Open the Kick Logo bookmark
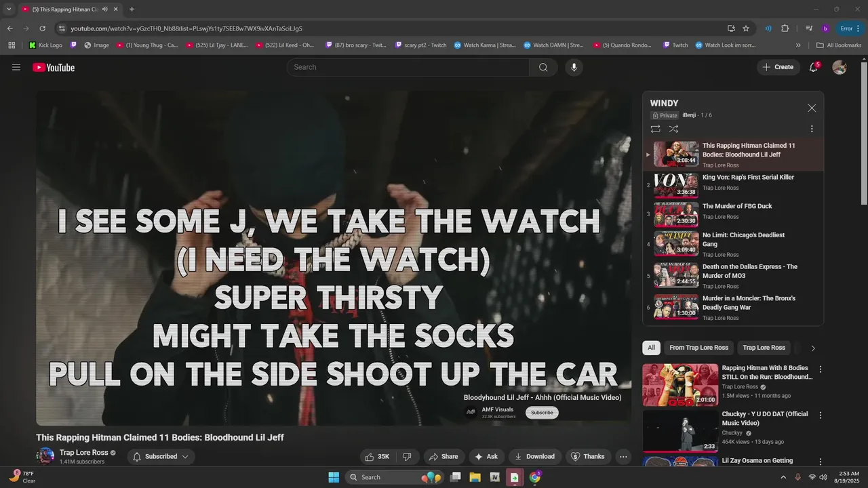Screen dimensions: 868x488 45,45
